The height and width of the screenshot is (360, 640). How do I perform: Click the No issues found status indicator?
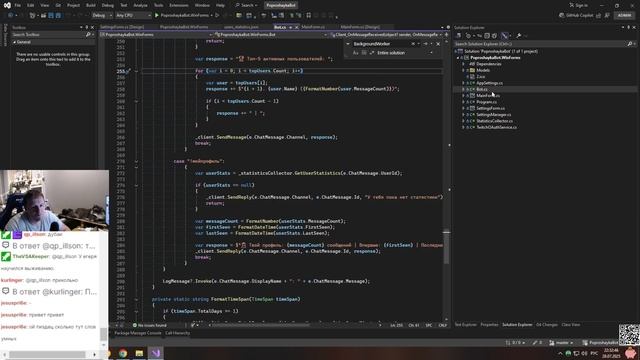[150, 325]
